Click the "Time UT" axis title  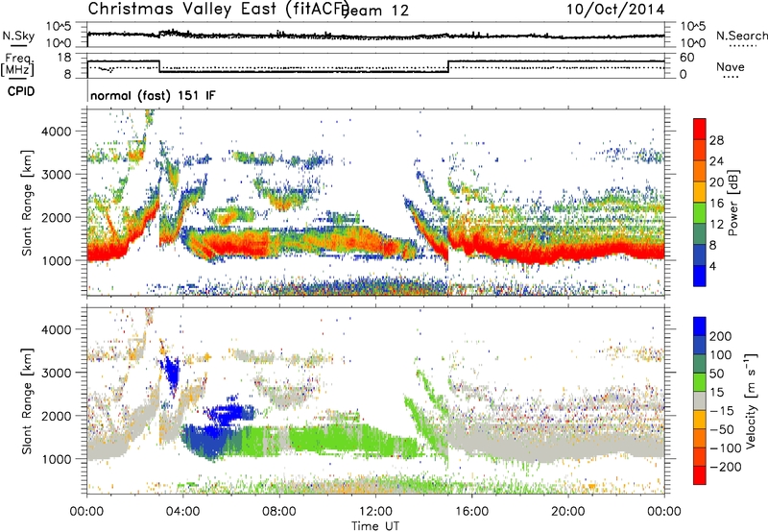[375, 525]
